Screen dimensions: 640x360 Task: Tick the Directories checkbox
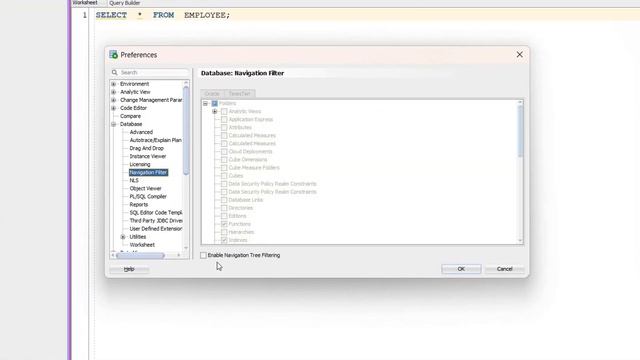(224, 208)
